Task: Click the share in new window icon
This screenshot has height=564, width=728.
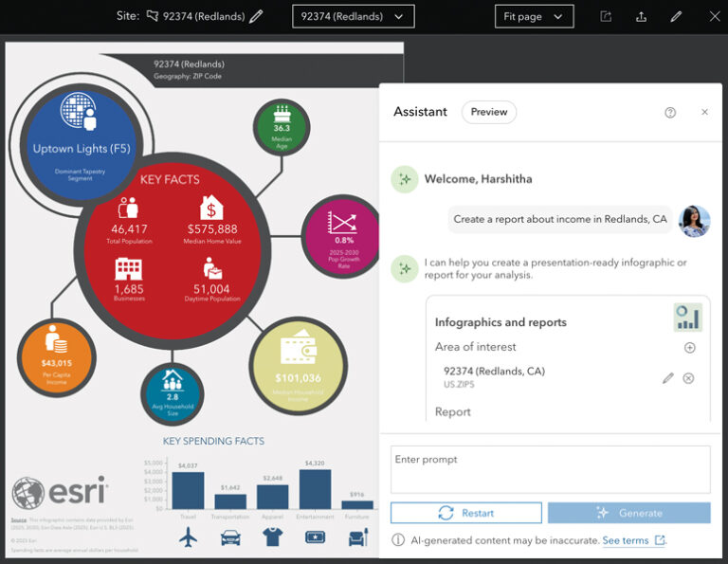Action: coord(606,17)
